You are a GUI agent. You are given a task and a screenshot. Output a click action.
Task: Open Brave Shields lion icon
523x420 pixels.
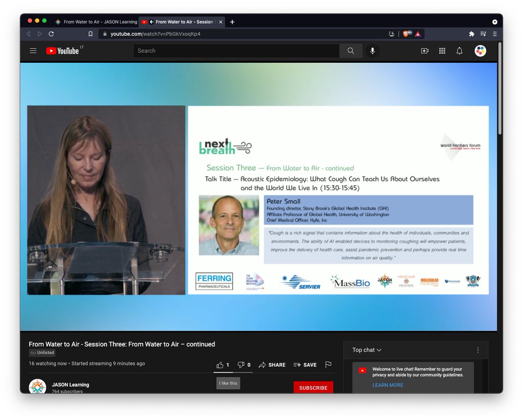(x=407, y=34)
